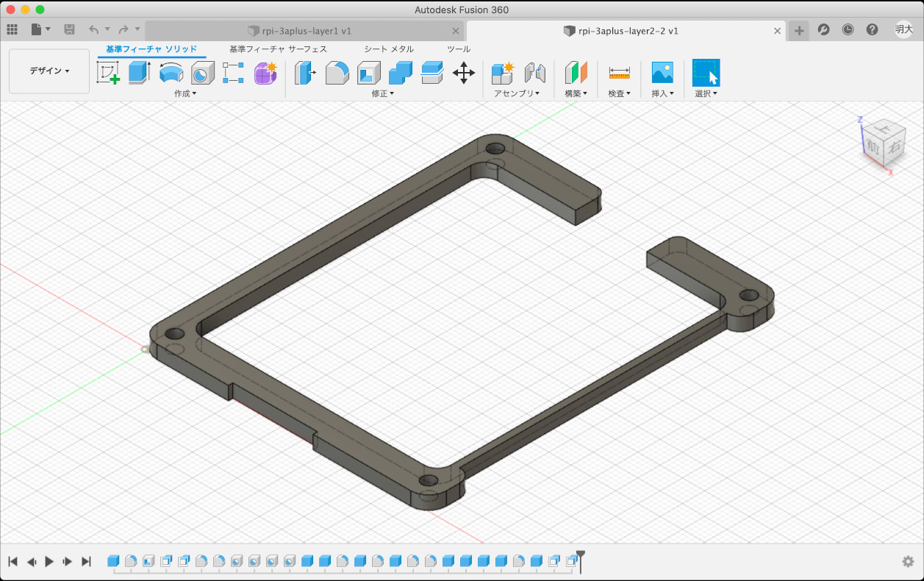Switch to 基準フィーチャ ソリッド tab
Viewport: 924px width, 581px height.
tap(151, 49)
